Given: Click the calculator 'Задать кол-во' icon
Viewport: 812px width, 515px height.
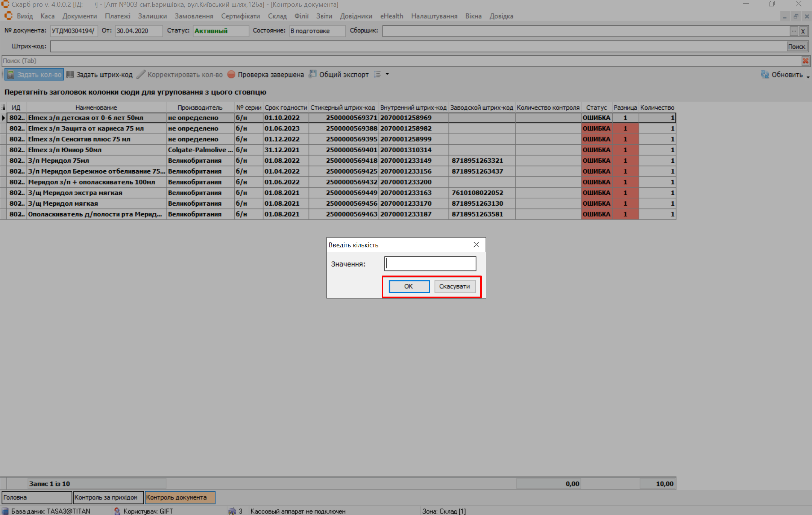Looking at the screenshot, I should [x=11, y=74].
